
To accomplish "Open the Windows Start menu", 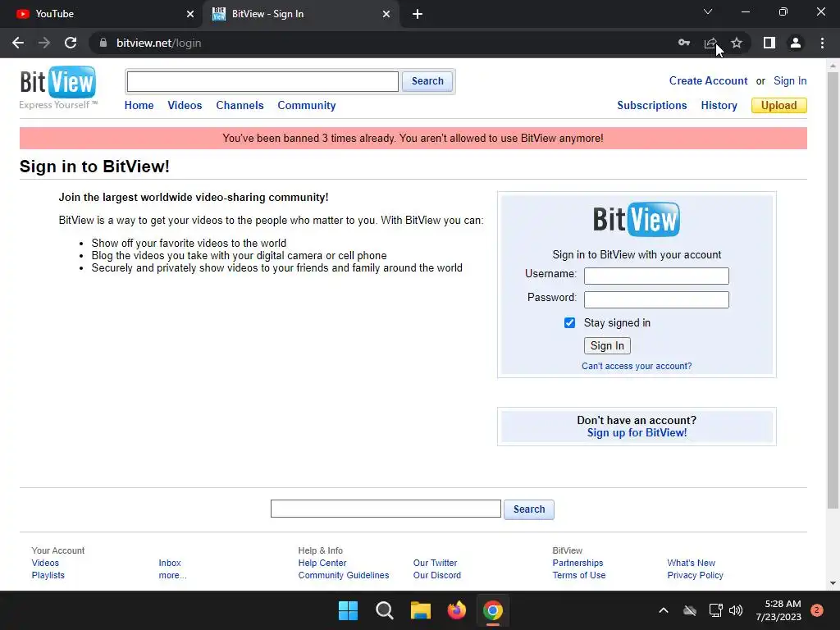I will pos(348,610).
